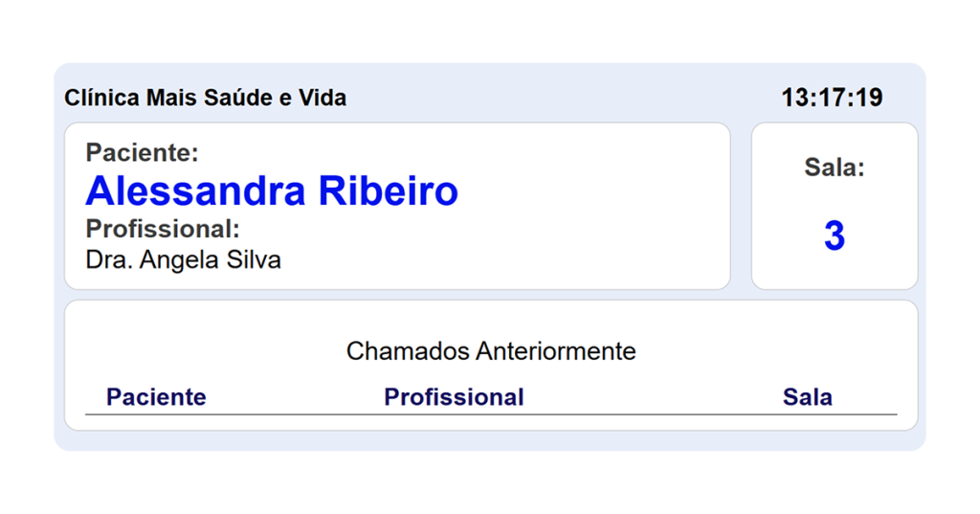
Task: Click the clock showing 13:17:19
Action: 832,98
